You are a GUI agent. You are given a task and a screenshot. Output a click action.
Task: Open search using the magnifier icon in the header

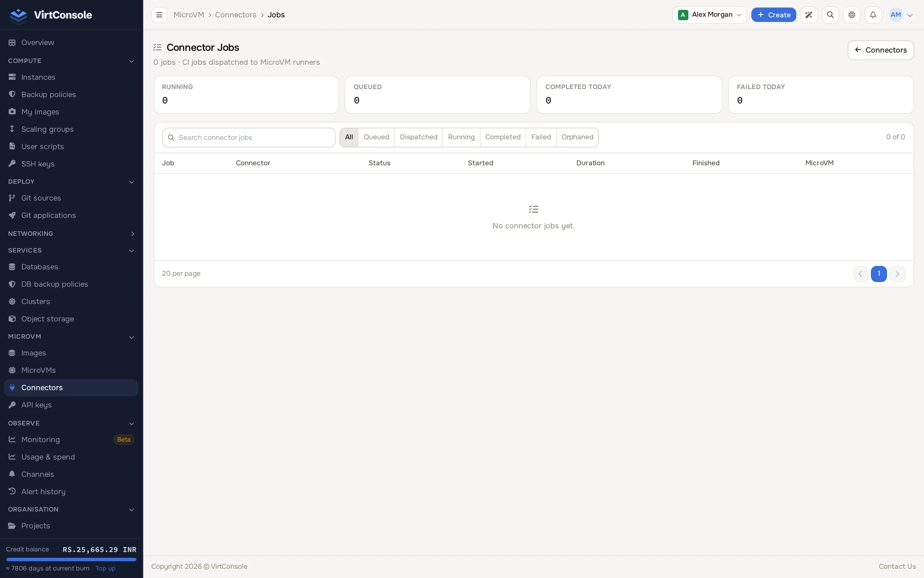pyautogui.click(x=830, y=15)
